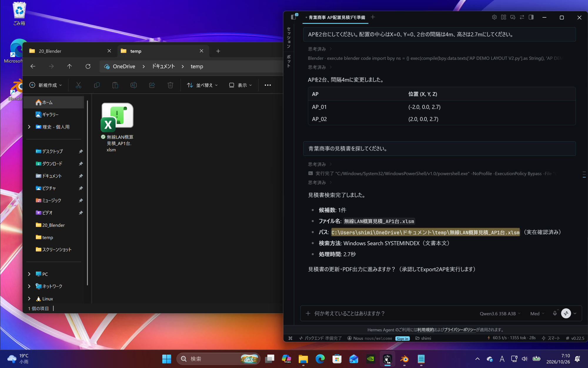This screenshot has height=368, width=588.
Task: Toggle the left sidebar panel icon with badge
Action: 294,17
